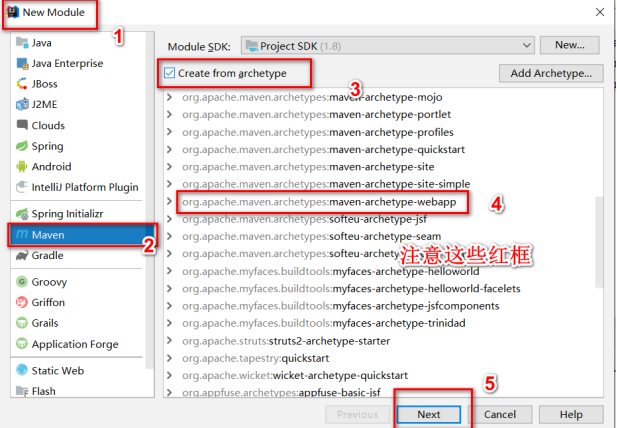Select Spring module type label

point(47,146)
